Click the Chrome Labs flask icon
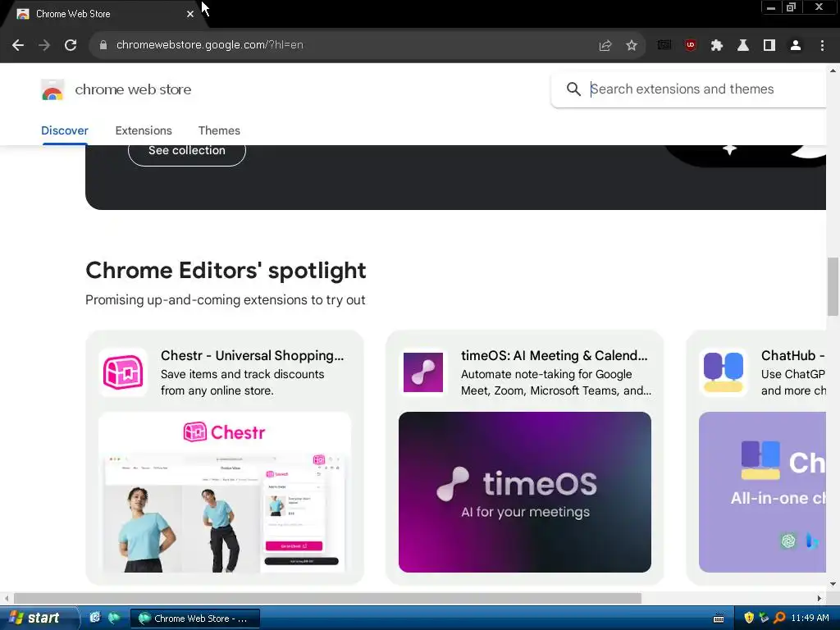 point(743,46)
